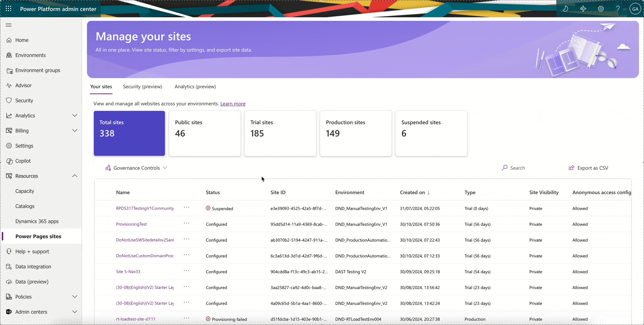Open Settings via the gear icon
This screenshot has height=325, width=644.
[x=601, y=9]
